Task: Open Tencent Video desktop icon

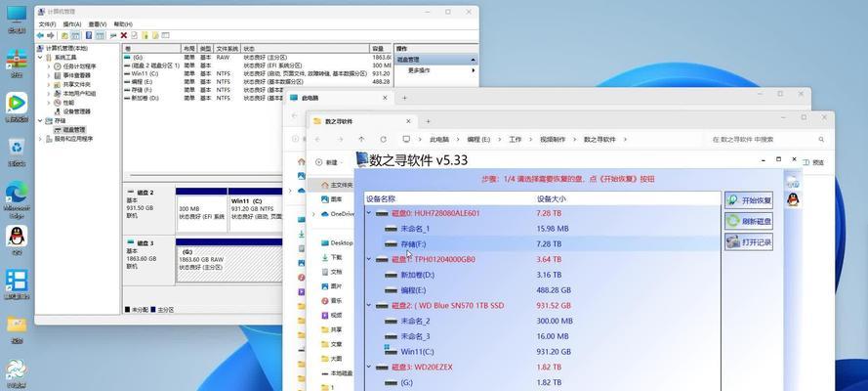Action: coord(17,107)
